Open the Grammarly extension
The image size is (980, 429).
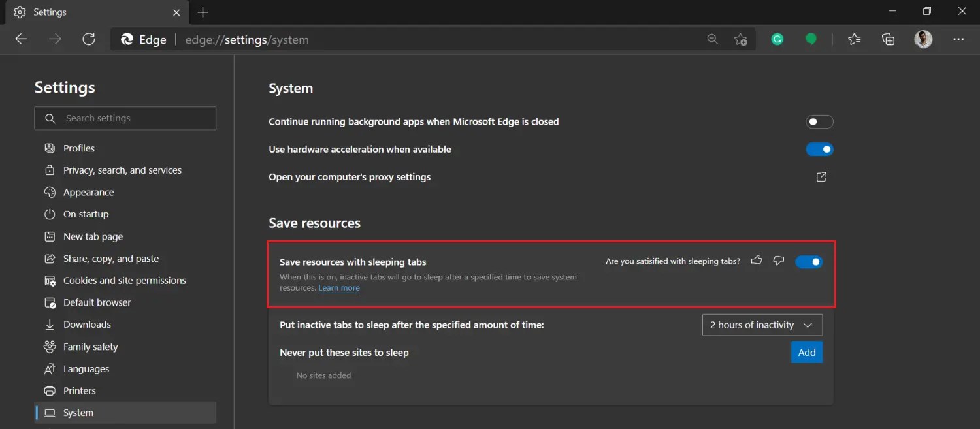coord(777,39)
